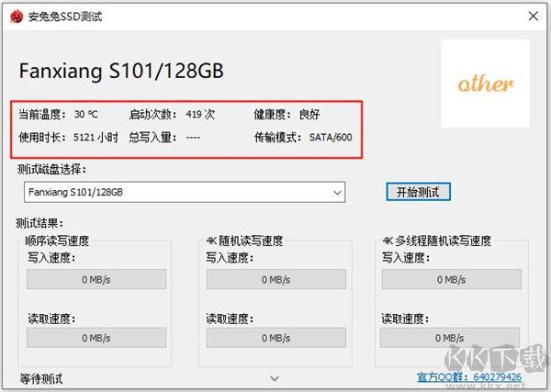
Task: Click the sequential write speed result bar
Action: tap(96, 281)
